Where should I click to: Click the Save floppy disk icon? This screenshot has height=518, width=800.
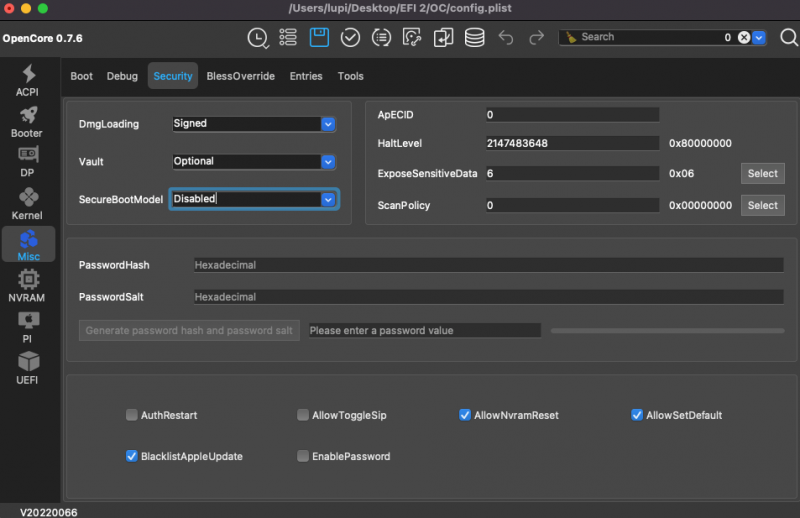(x=319, y=37)
